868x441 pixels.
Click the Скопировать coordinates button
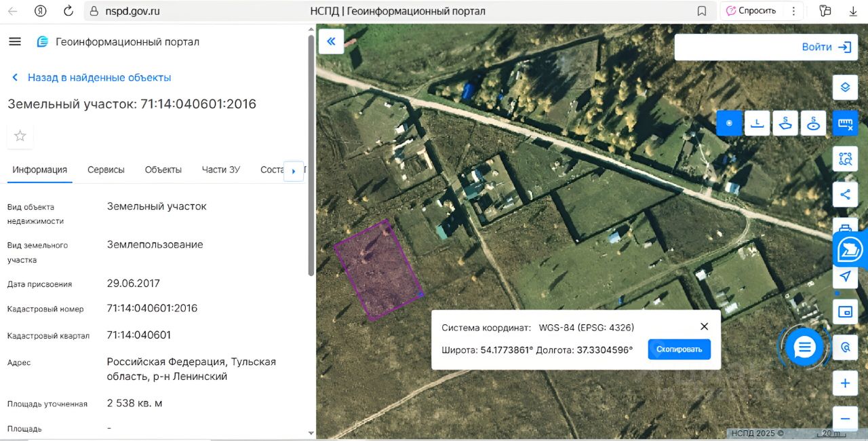[679, 349]
